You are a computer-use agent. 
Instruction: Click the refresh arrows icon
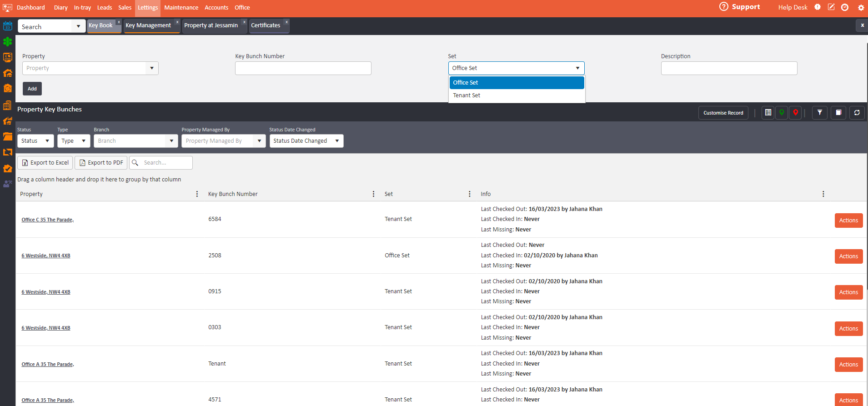[857, 113]
